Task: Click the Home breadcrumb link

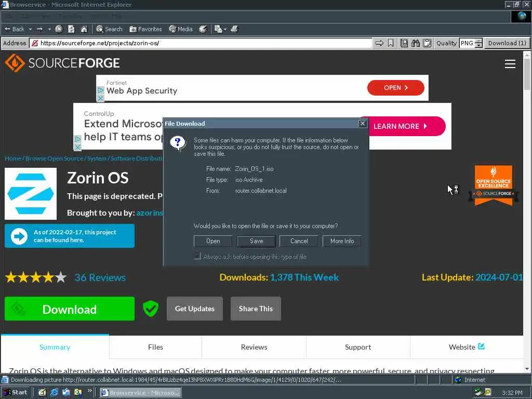Action: click(x=13, y=158)
